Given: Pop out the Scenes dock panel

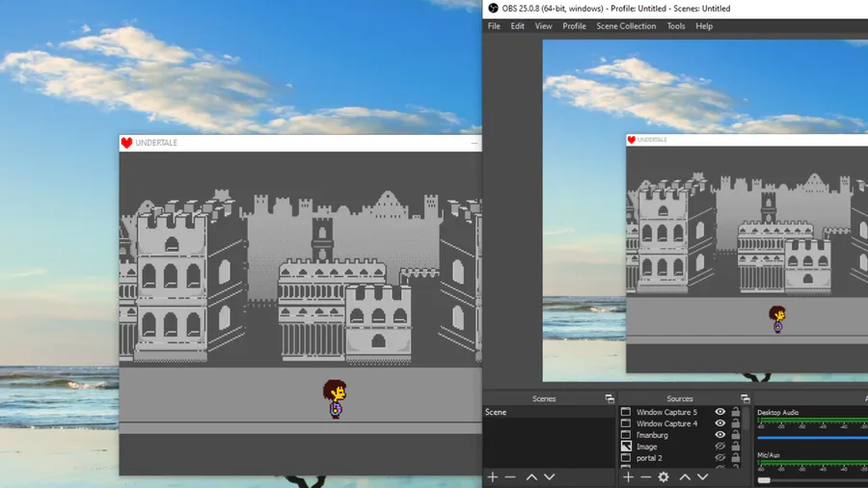Looking at the screenshot, I should pos(610,398).
